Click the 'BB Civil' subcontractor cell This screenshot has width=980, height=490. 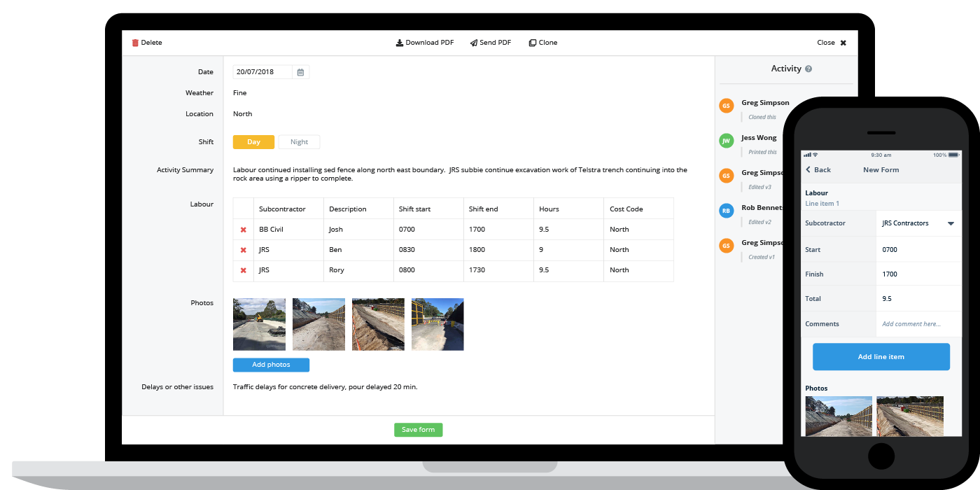pos(289,230)
